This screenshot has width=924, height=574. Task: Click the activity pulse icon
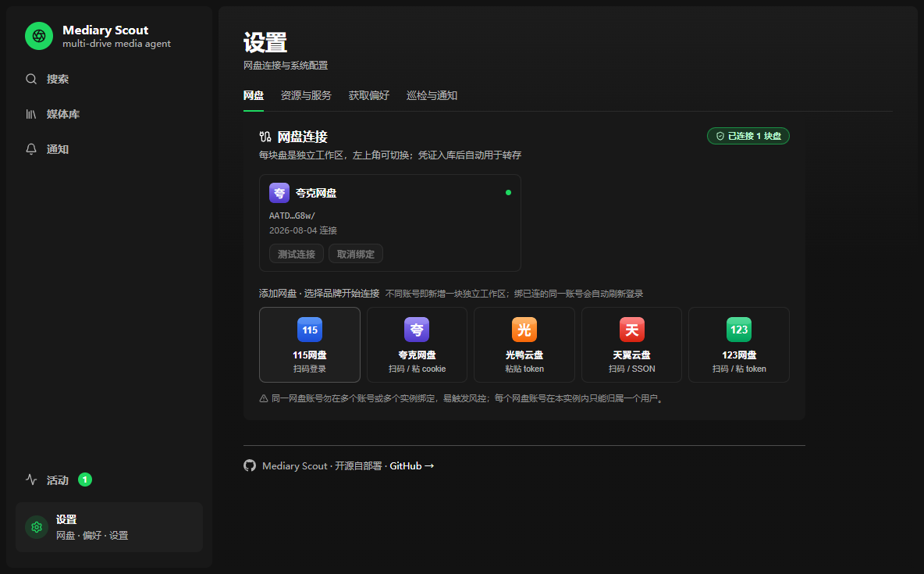(x=31, y=480)
